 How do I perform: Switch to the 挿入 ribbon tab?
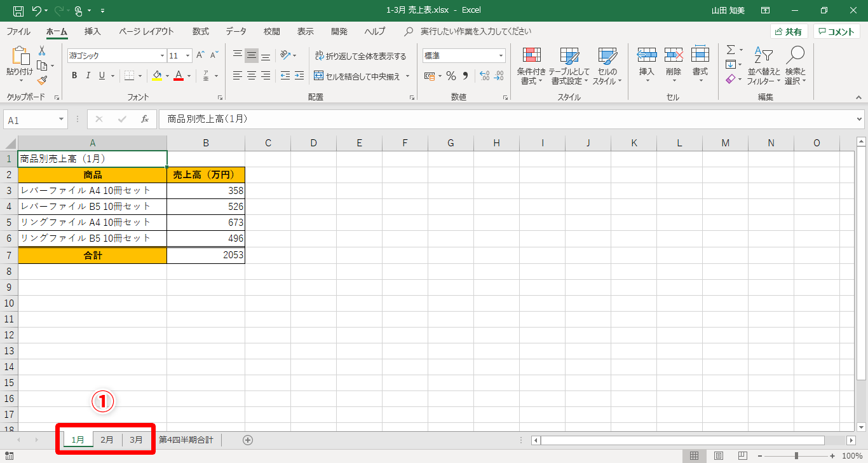(93, 31)
